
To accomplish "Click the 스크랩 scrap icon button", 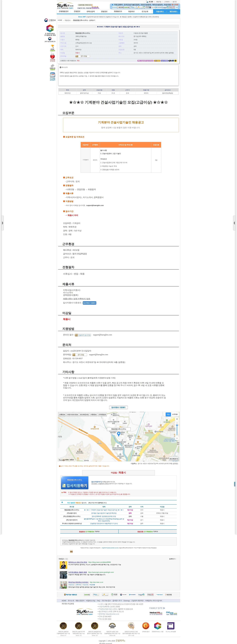I will [164, 61].
